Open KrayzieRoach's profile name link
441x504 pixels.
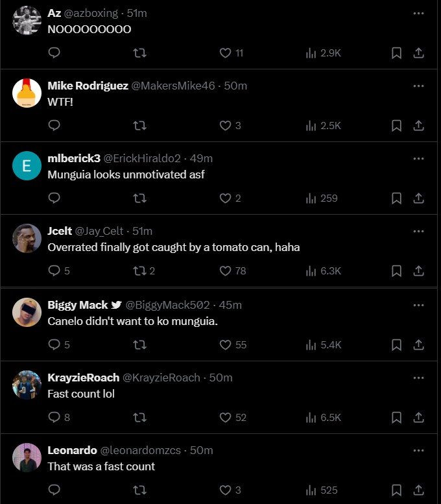click(x=84, y=378)
